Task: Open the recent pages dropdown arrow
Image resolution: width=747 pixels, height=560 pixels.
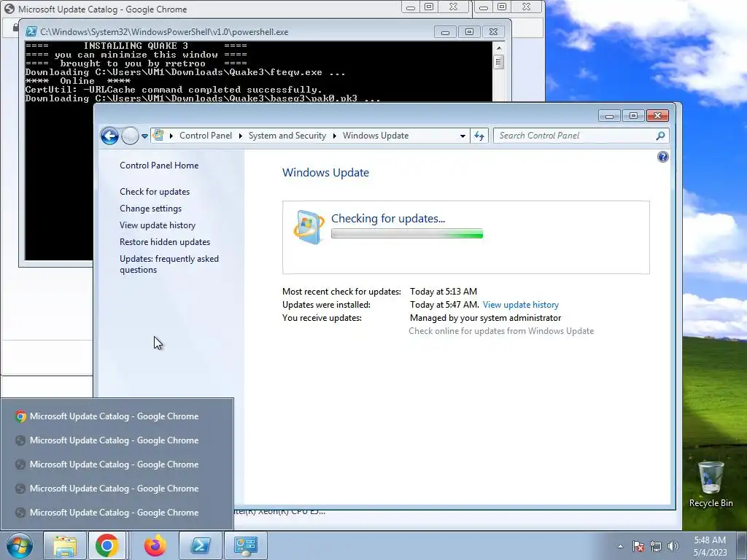Action: click(145, 136)
